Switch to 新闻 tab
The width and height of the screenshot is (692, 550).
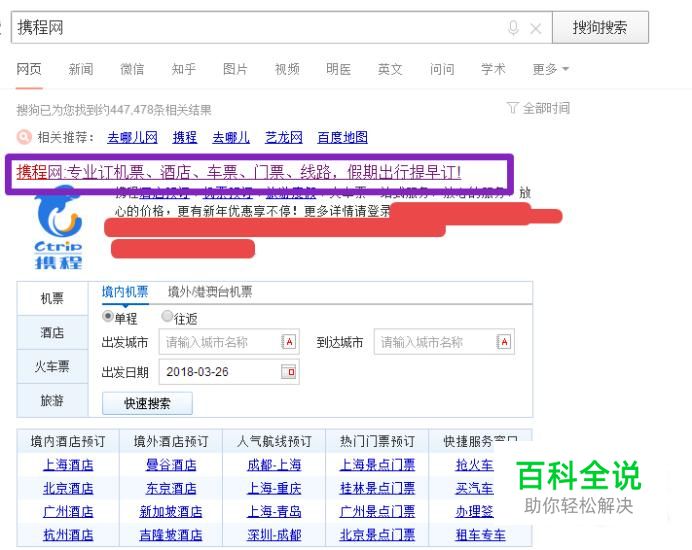click(x=81, y=69)
